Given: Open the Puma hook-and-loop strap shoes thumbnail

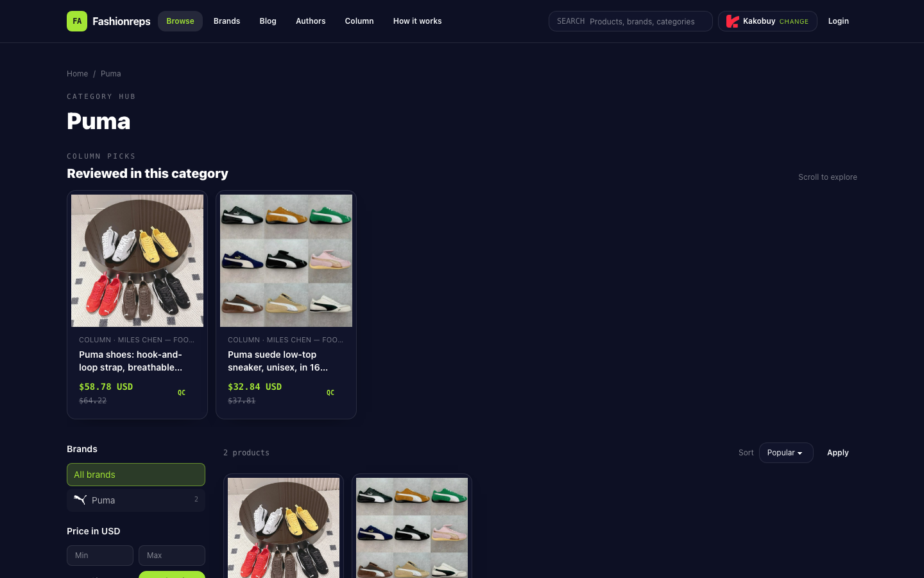Looking at the screenshot, I should pyautogui.click(x=137, y=261).
